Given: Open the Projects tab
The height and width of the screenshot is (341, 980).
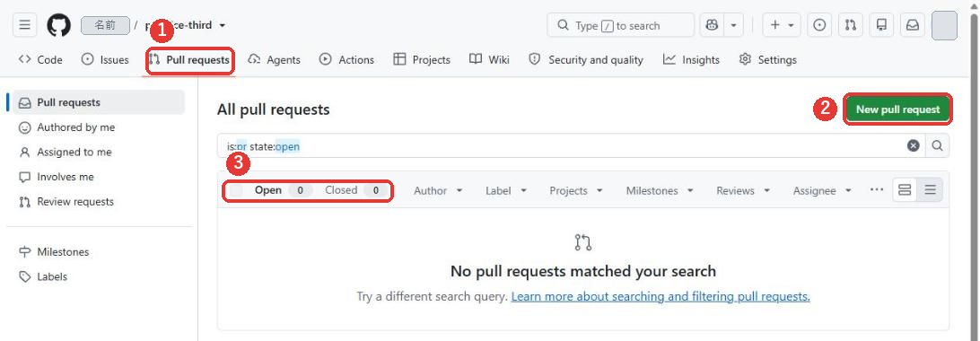Looking at the screenshot, I should [422, 60].
